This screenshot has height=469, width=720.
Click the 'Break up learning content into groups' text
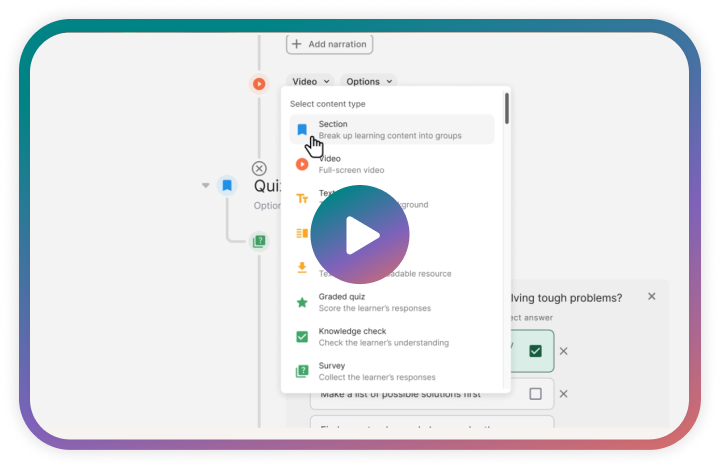(x=390, y=136)
